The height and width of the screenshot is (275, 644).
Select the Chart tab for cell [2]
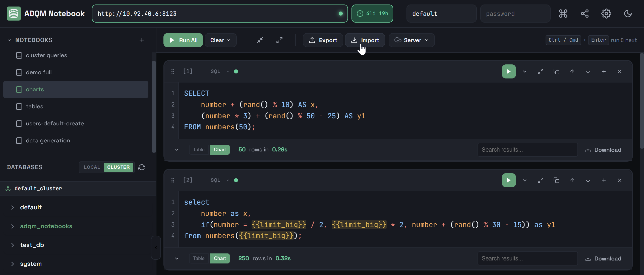219,258
